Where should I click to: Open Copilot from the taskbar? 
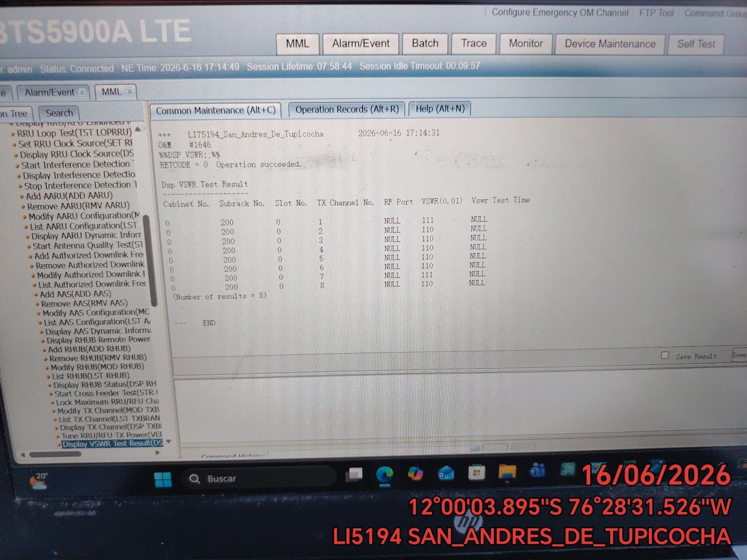pyautogui.click(x=415, y=474)
